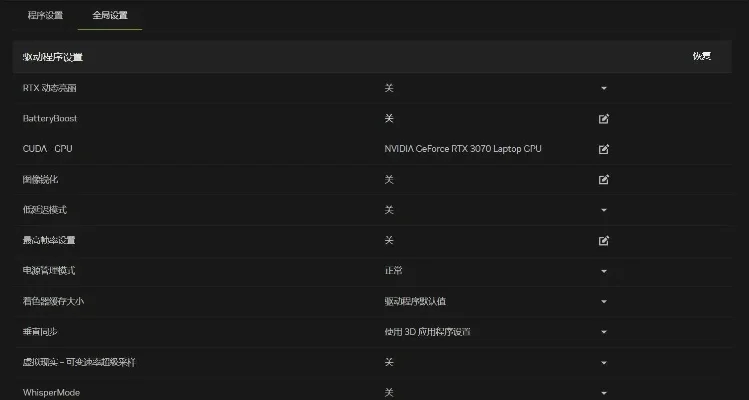Image resolution: width=749 pixels, height=400 pixels.
Task: Edit the CUDA GPU selection icon
Action: 603,149
